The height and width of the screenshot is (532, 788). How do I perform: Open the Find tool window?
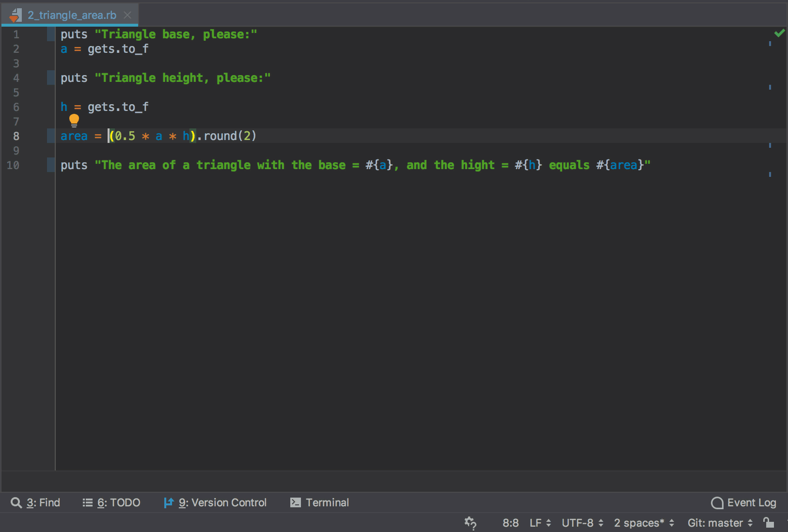[x=36, y=502]
